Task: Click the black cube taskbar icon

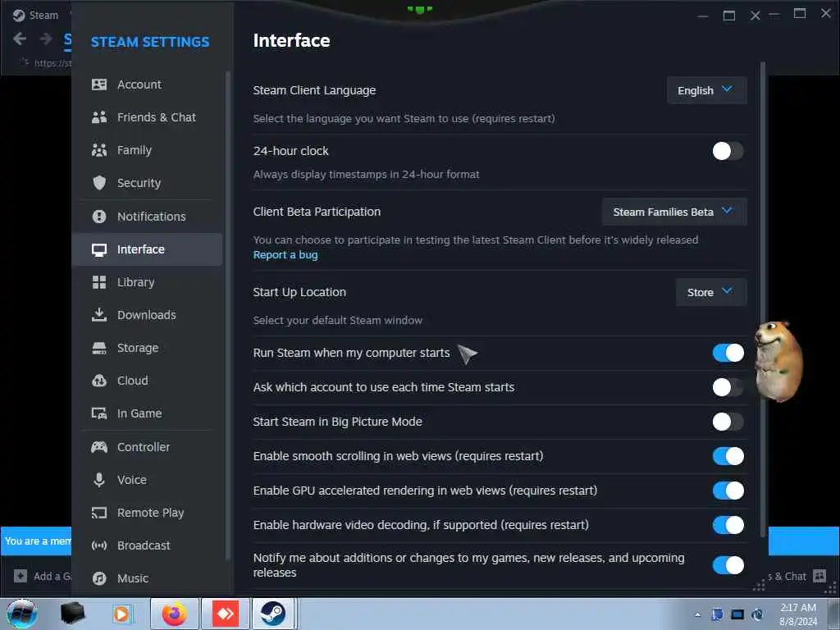Action: 72,614
